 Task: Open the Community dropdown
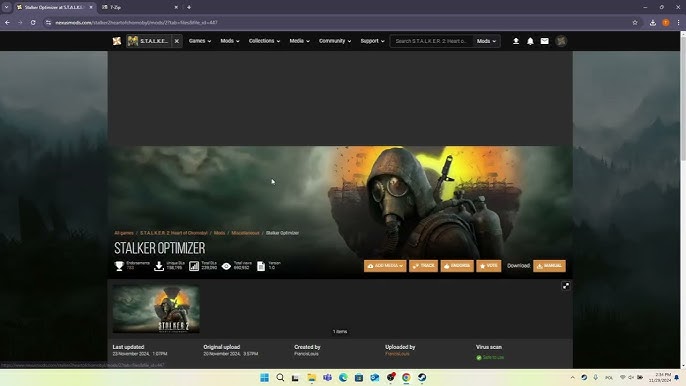click(335, 41)
